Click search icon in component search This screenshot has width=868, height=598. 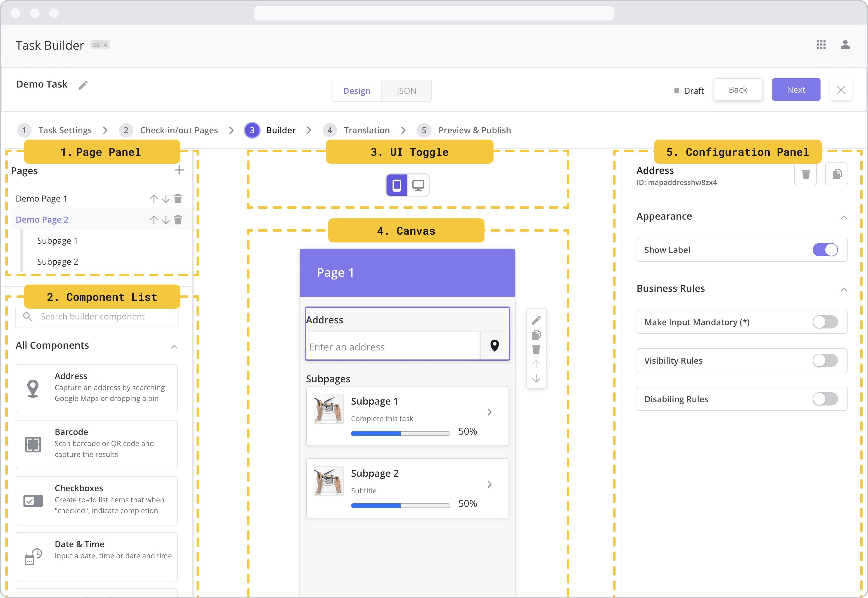(27, 317)
